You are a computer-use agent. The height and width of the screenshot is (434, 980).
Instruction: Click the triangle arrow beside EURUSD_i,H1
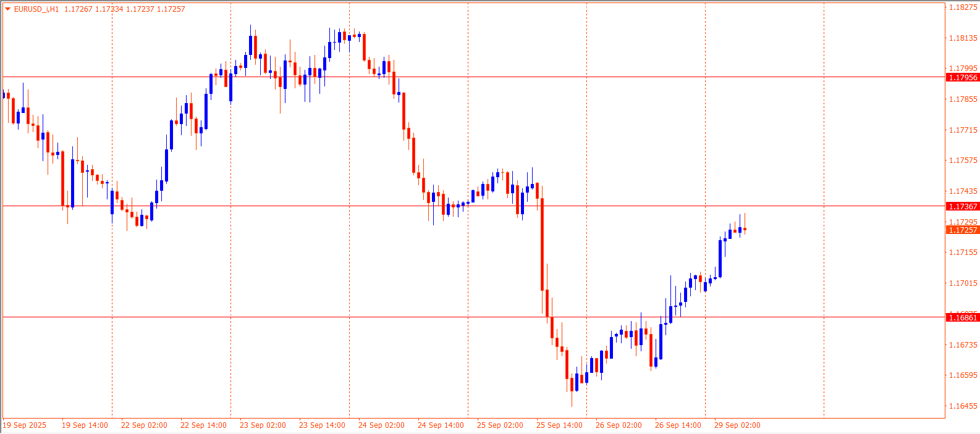(7, 9)
